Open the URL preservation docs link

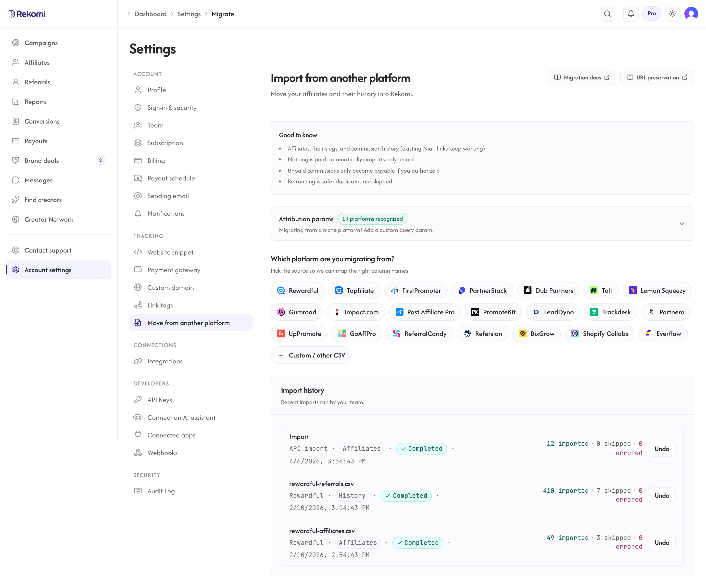pos(657,78)
